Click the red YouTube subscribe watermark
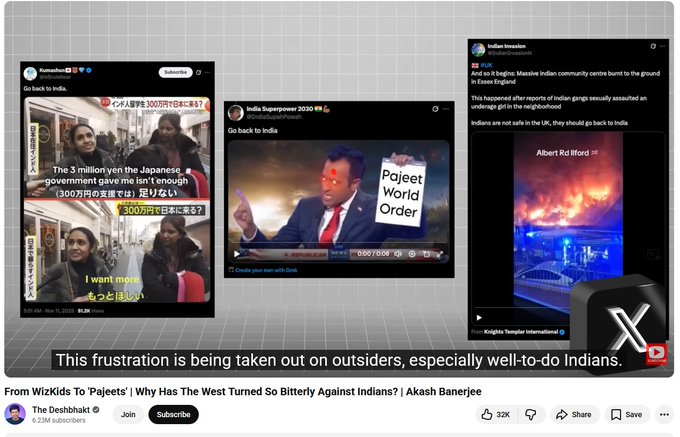 (656, 354)
